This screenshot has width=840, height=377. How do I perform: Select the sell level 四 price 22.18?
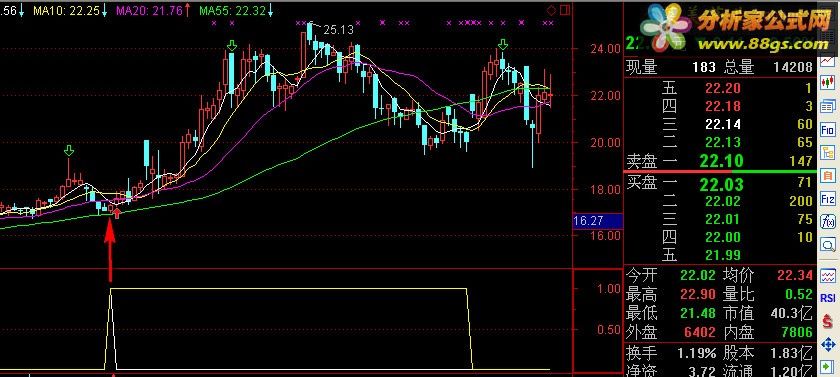[723, 107]
